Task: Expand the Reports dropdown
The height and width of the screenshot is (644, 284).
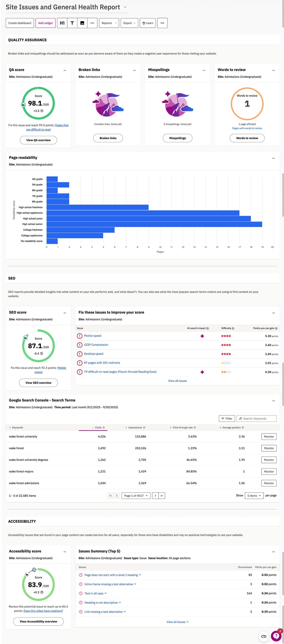Action: [109, 23]
